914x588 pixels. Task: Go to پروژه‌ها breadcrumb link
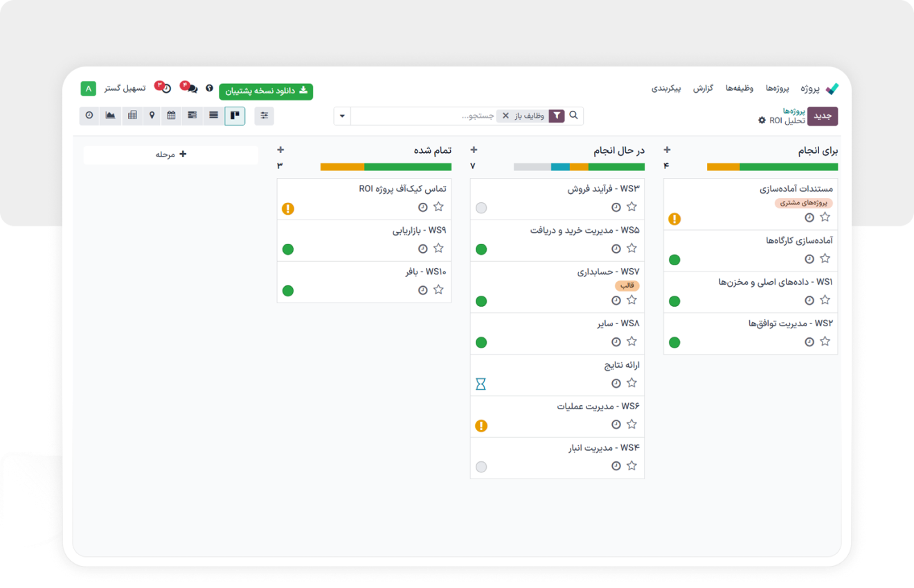[x=794, y=111]
